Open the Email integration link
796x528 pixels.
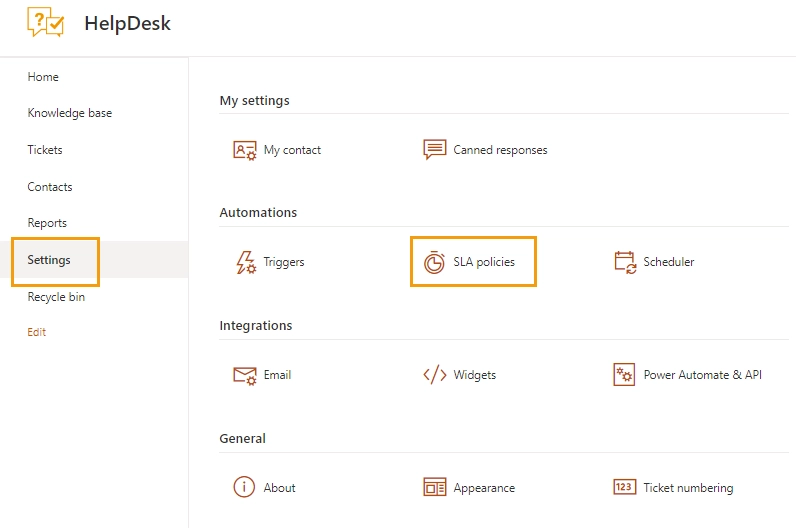coord(277,375)
